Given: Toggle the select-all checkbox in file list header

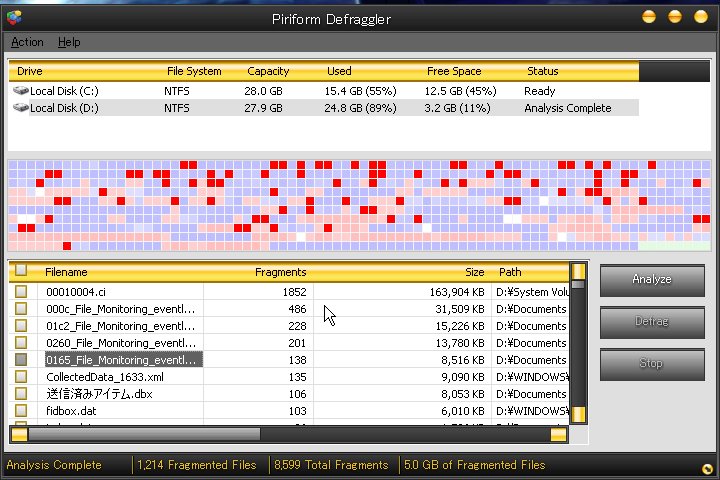Looking at the screenshot, I should click(21, 270).
